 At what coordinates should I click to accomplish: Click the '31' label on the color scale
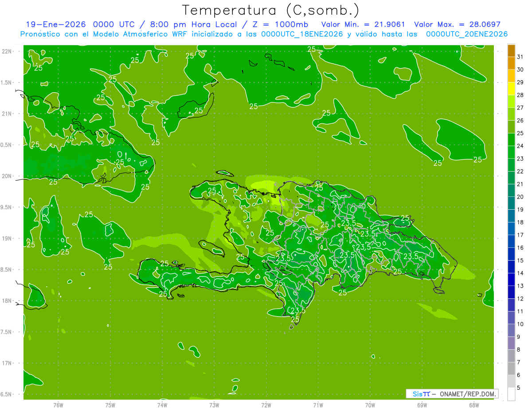(520, 57)
